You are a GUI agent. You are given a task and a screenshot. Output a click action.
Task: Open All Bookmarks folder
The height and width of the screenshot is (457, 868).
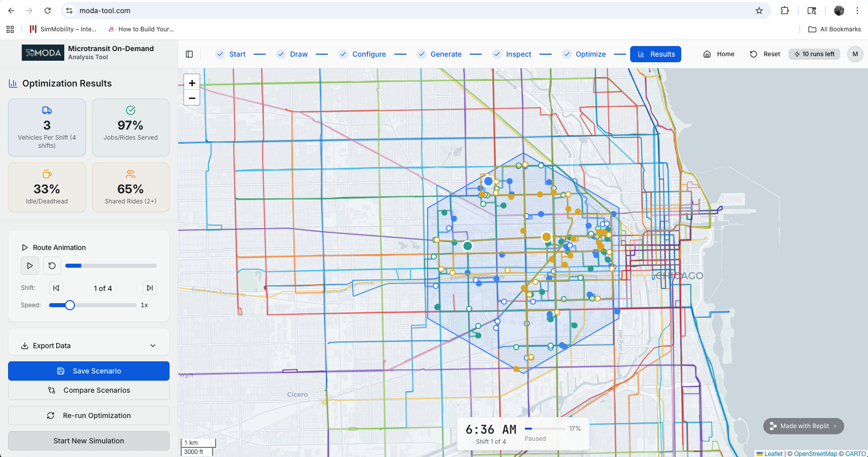834,29
